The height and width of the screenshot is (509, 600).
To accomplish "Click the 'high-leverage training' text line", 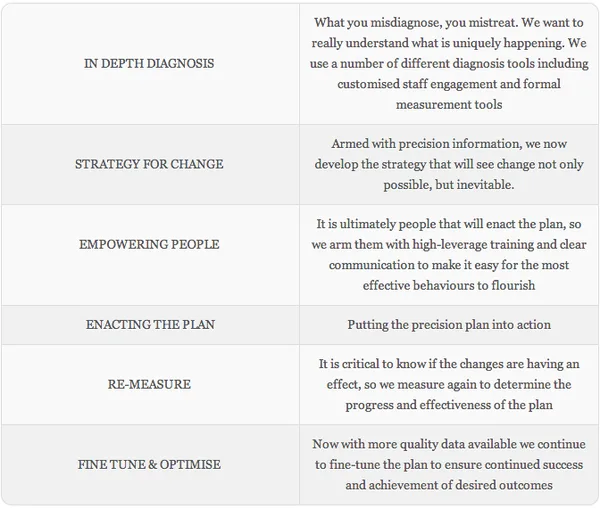I will [447, 245].
